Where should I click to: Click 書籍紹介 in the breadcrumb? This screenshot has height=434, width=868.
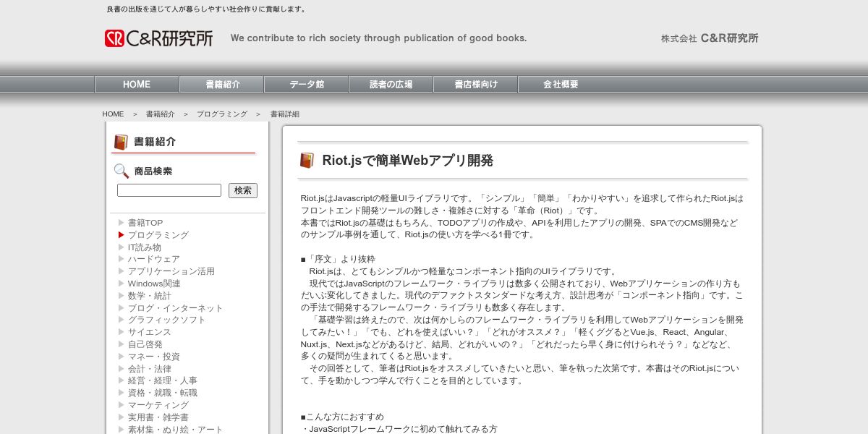point(161,114)
